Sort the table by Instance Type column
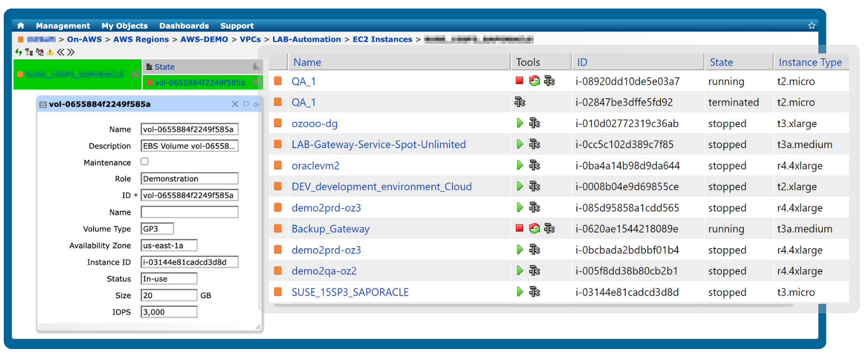Image resolution: width=868 pixels, height=357 pixels. point(810,62)
